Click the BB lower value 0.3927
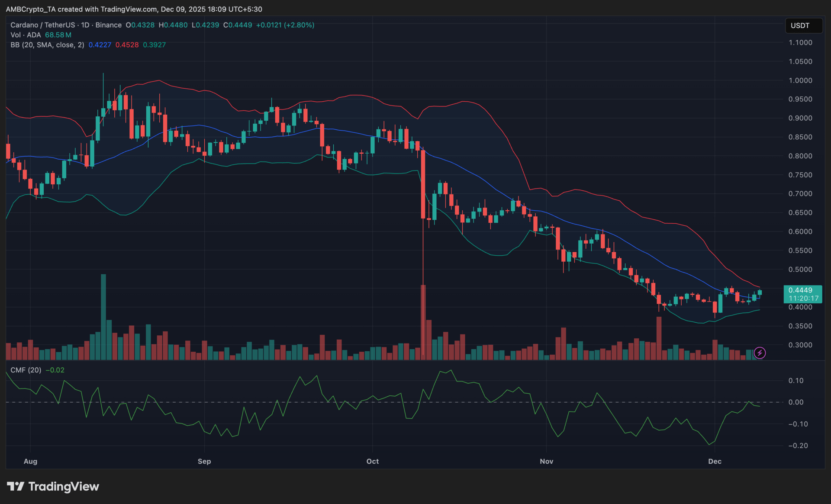The width and height of the screenshot is (831, 504). pos(154,45)
